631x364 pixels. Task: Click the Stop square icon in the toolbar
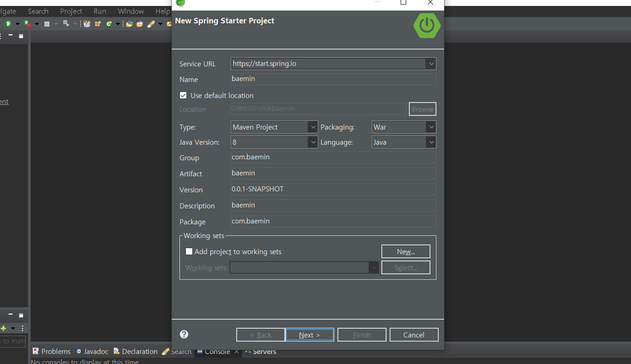tap(47, 24)
